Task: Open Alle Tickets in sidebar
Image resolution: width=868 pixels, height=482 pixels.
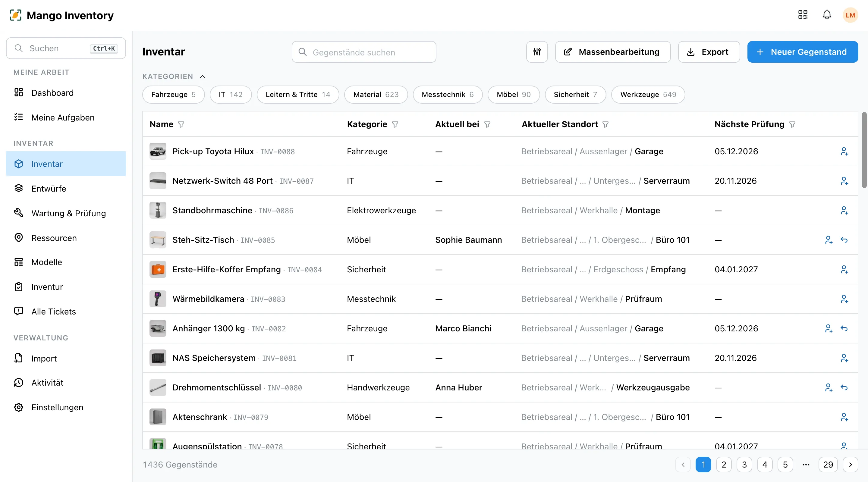Action: [x=66, y=311]
